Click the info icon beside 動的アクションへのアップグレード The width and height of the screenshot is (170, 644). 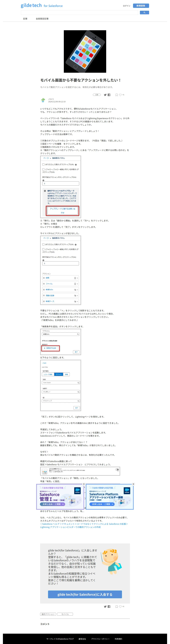pos(45,191)
